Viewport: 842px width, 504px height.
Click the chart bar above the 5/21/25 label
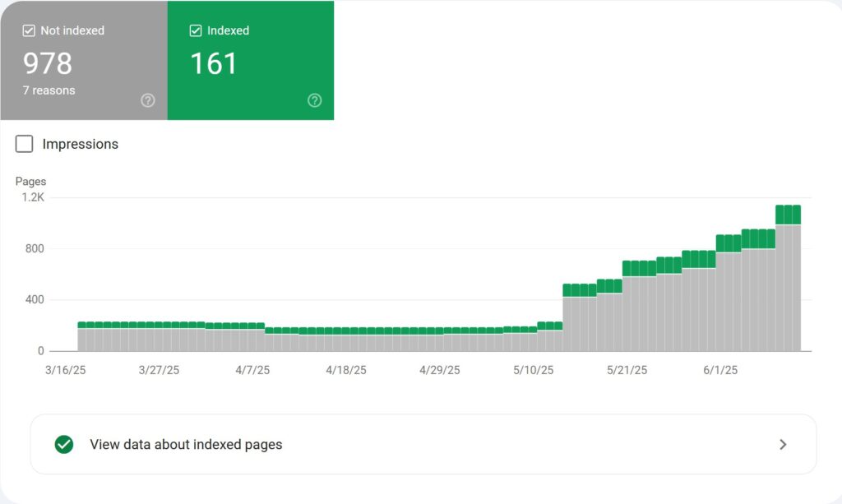(x=627, y=304)
